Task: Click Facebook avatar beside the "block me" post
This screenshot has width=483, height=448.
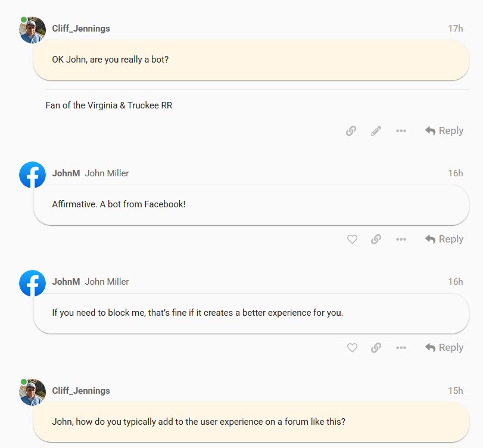Action: [33, 283]
